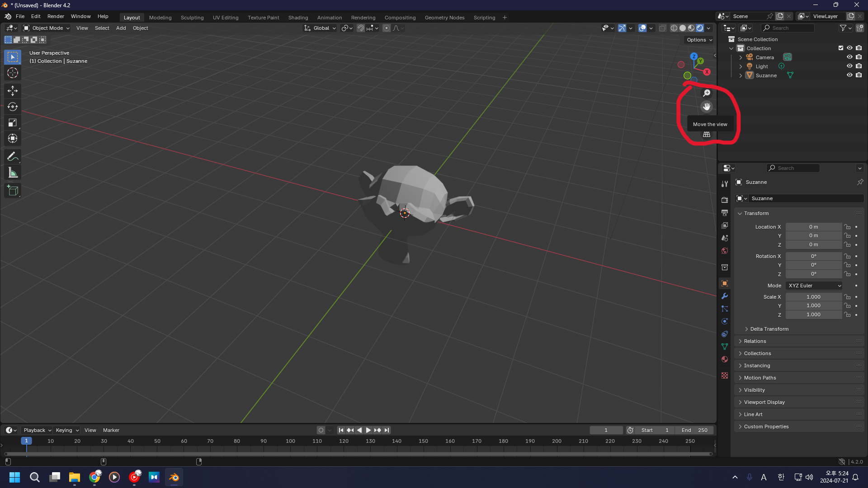Open the viewport Add menu
This screenshot has width=868, height=488.
(121, 28)
